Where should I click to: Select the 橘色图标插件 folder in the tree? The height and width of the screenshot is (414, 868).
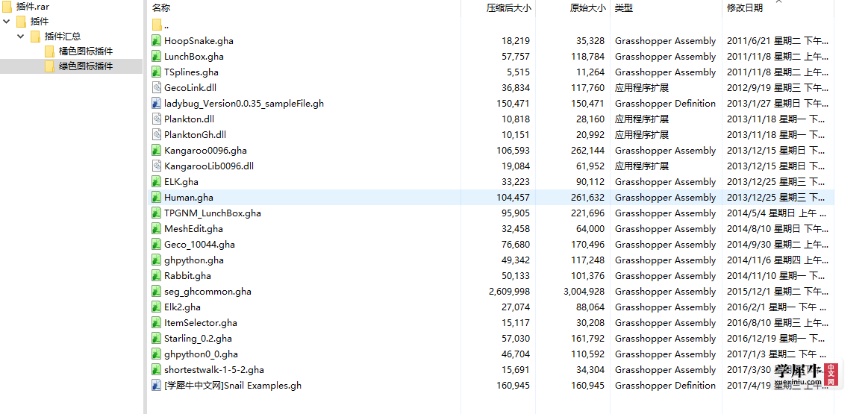pos(78,51)
